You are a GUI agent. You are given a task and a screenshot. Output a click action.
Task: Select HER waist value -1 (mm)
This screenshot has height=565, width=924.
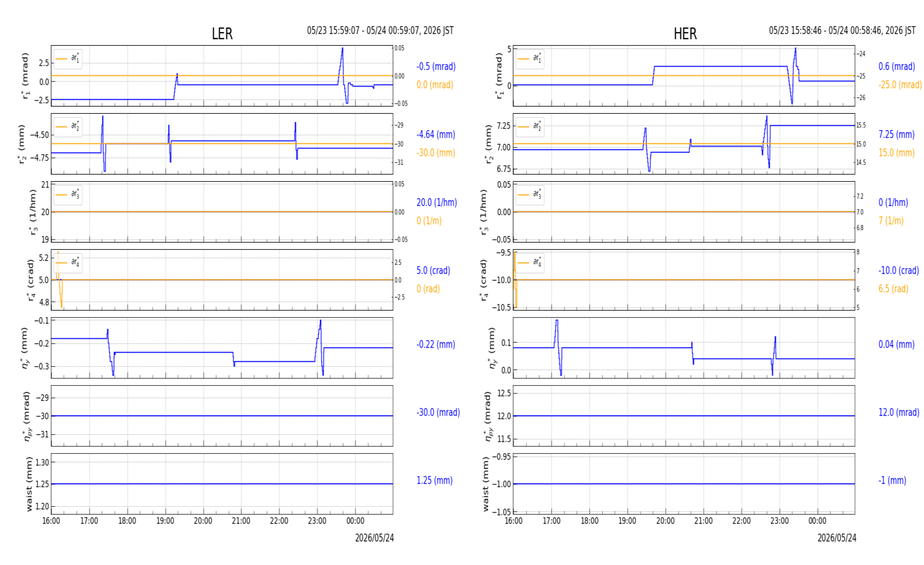[892, 481]
